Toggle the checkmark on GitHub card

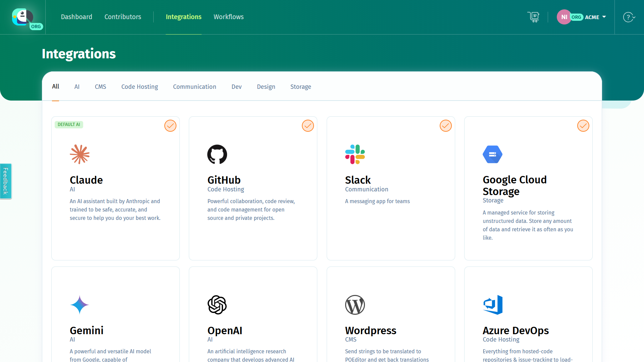point(308,126)
